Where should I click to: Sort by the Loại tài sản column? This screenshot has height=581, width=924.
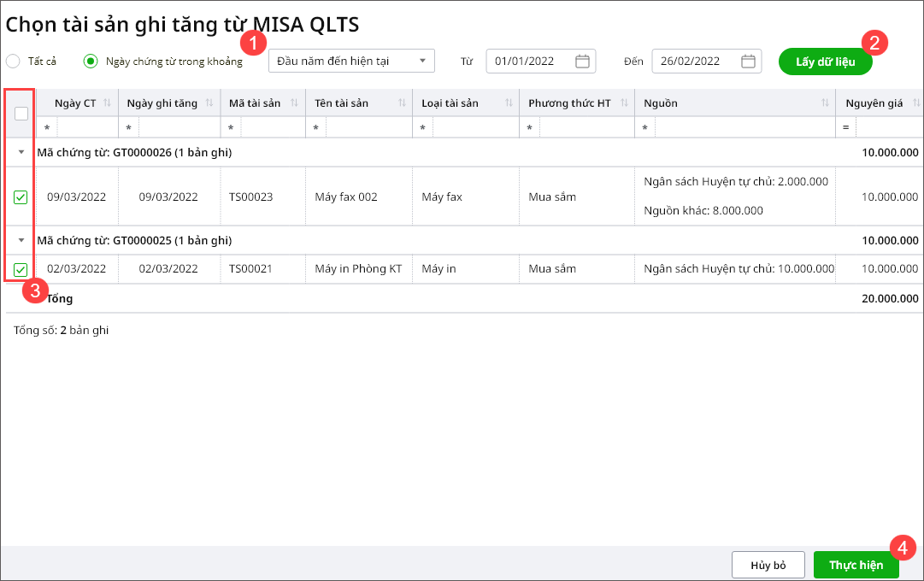(509, 103)
